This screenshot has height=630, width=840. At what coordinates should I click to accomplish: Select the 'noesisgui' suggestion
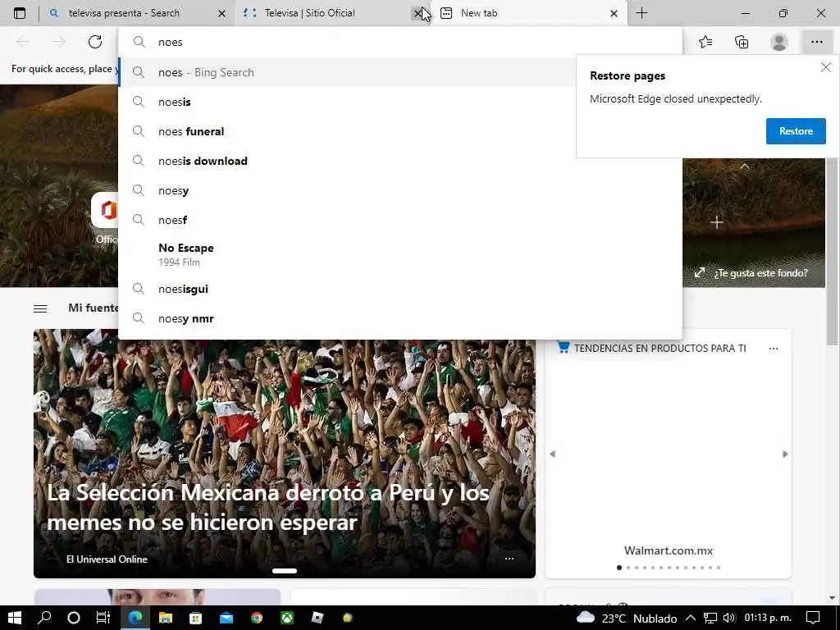(x=400, y=289)
